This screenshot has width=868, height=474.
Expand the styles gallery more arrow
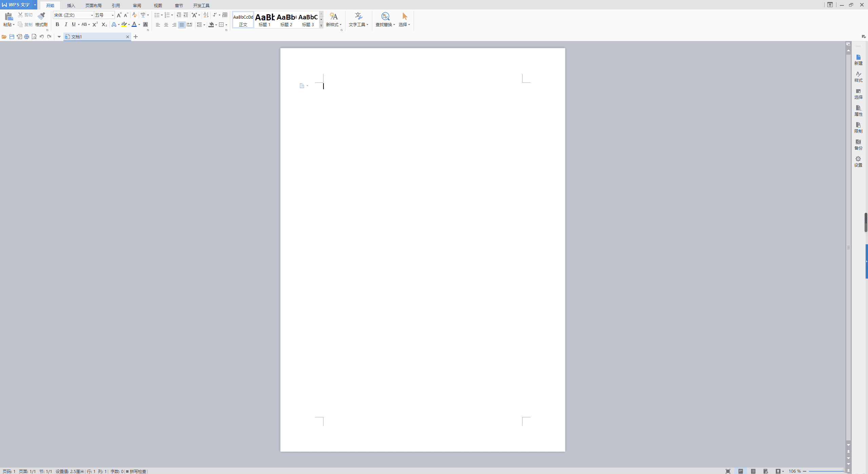(x=321, y=25)
